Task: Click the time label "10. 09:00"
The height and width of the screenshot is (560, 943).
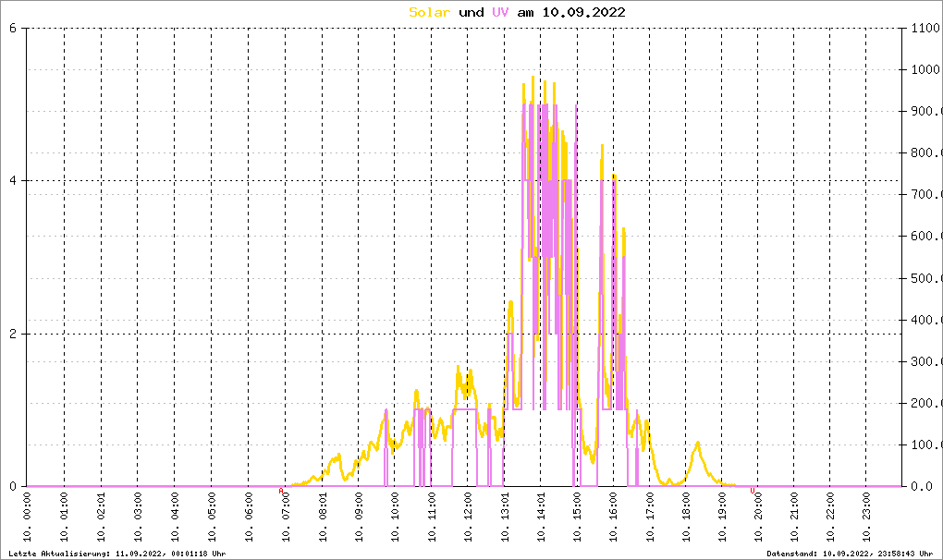Action: (359, 517)
